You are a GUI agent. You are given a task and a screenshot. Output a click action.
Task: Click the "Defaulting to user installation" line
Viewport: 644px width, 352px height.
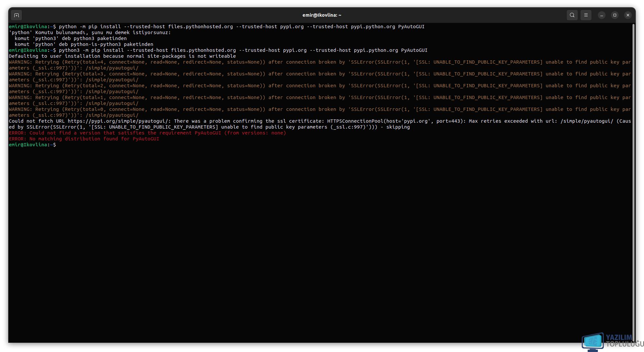tap(122, 56)
